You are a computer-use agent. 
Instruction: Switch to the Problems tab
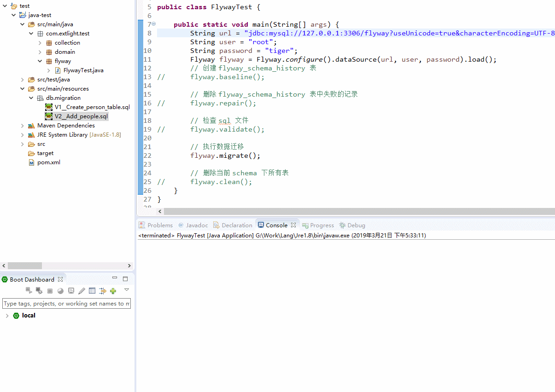coord(156,225)
